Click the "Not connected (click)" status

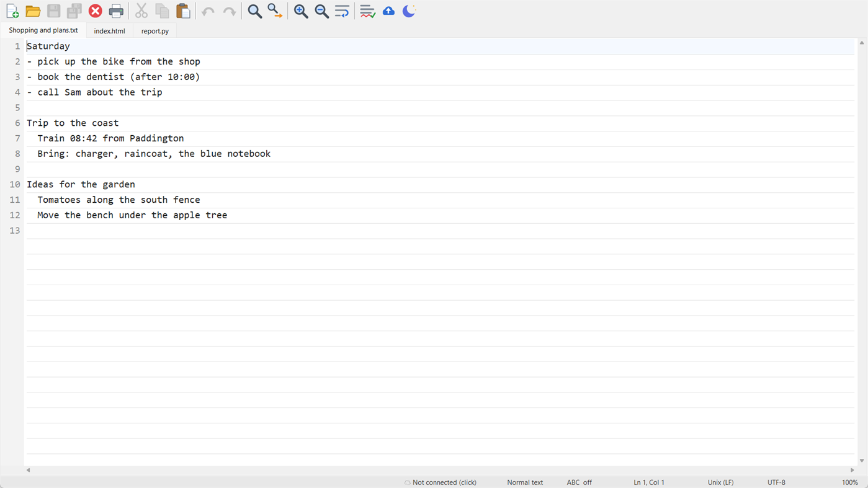tap(441, 482)
